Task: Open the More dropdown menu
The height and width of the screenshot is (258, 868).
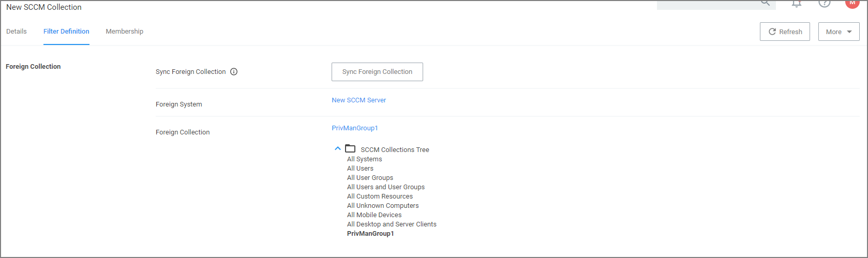Action: point(839,32)
